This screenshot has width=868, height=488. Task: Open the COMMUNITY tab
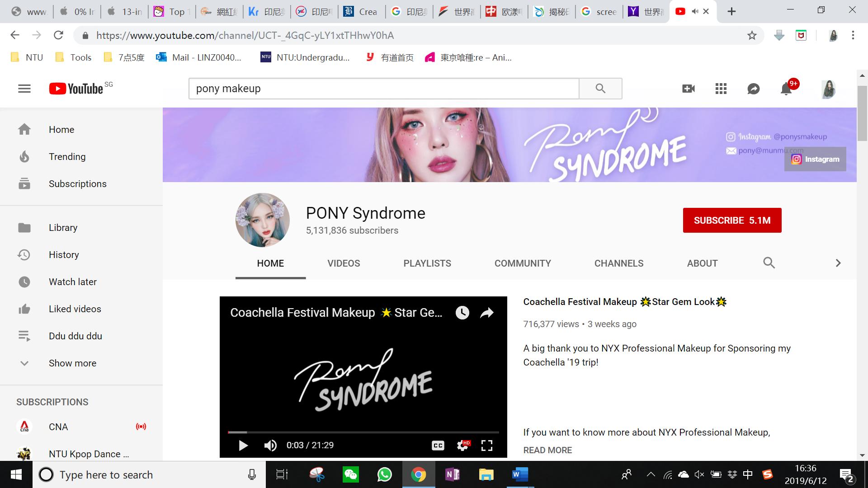(523, 263)
